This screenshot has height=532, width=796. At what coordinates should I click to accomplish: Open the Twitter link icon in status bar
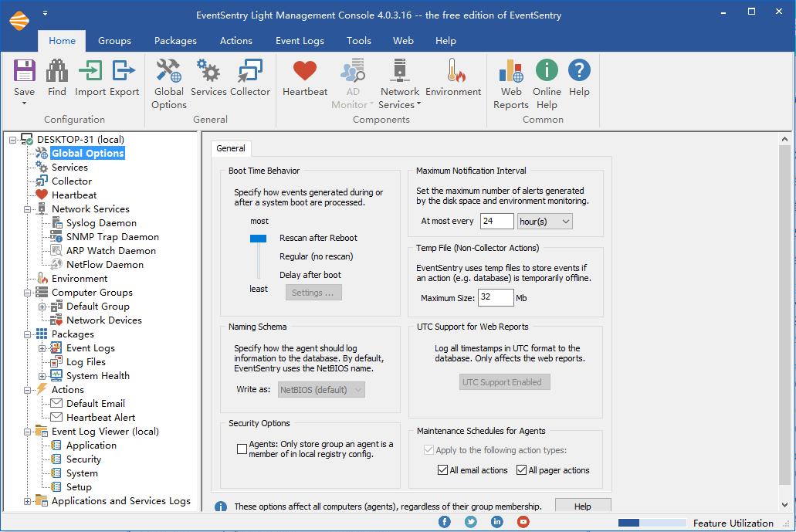[471, 522]
